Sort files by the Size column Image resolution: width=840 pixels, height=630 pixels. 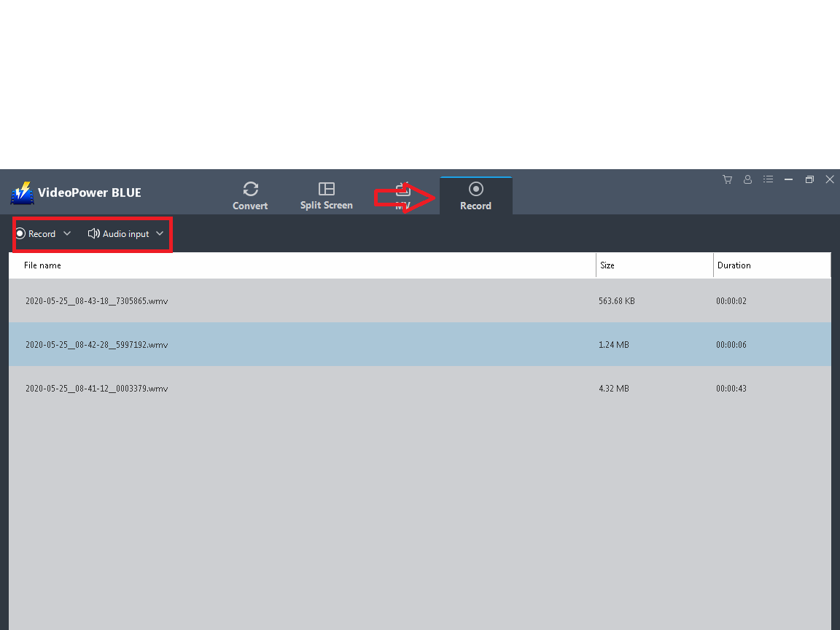[607, 265]
